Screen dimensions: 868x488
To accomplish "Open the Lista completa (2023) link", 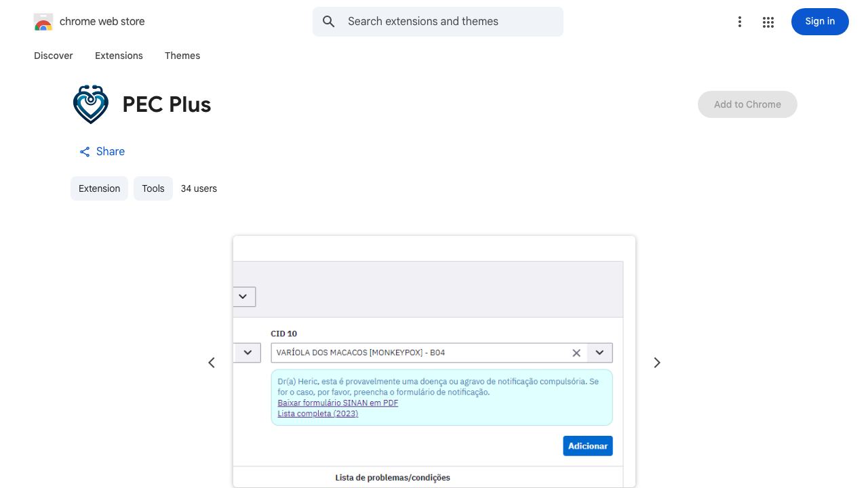I will (318, 413).
